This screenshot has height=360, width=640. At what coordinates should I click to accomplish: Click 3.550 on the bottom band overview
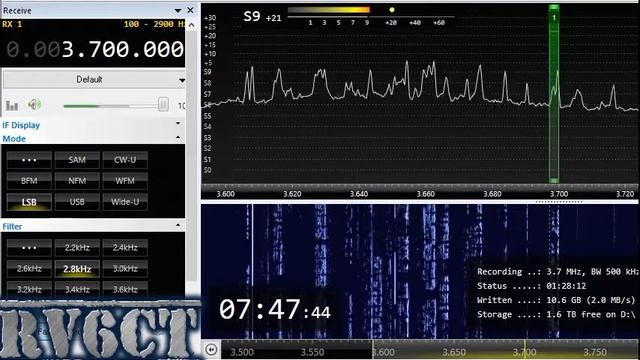coord(312,352)
